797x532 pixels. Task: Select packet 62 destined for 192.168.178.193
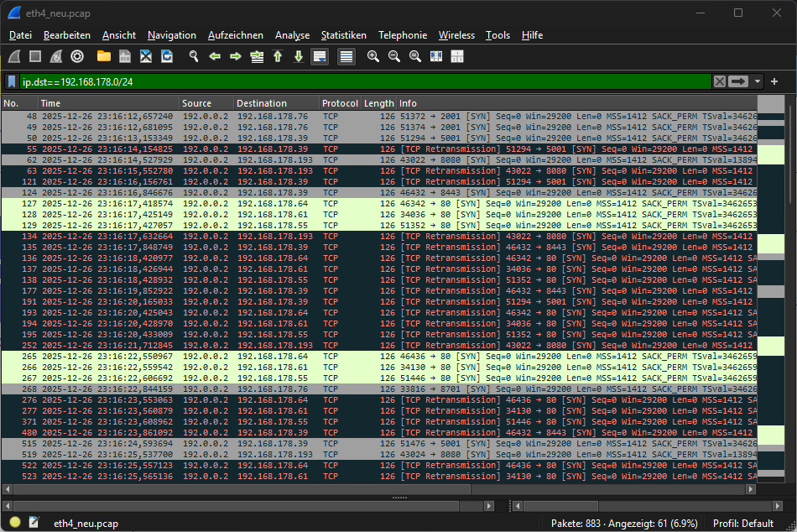[x=379, y=159]
